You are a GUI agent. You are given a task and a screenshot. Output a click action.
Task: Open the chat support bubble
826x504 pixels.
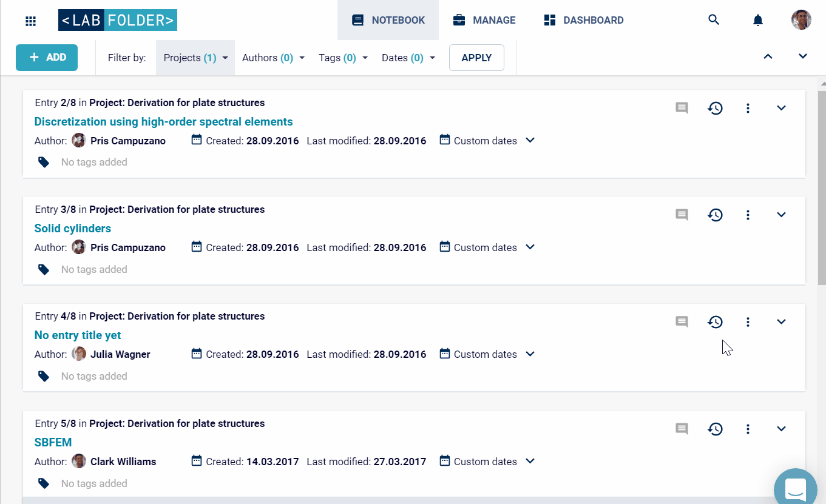click(795, 488)
